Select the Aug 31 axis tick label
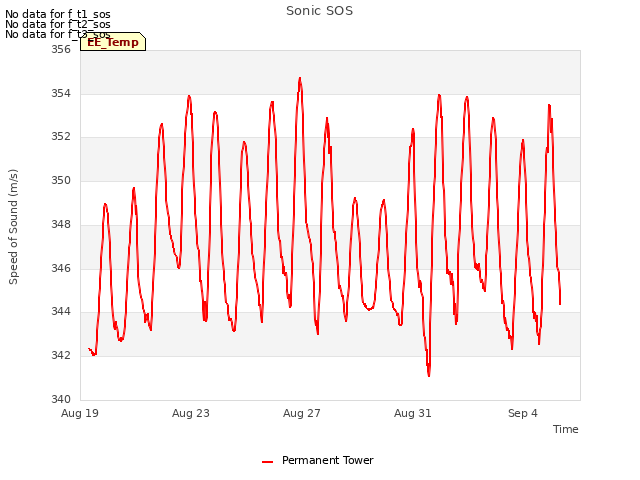The height and width of the screenshot is (480, 640). tap(413, 413)
